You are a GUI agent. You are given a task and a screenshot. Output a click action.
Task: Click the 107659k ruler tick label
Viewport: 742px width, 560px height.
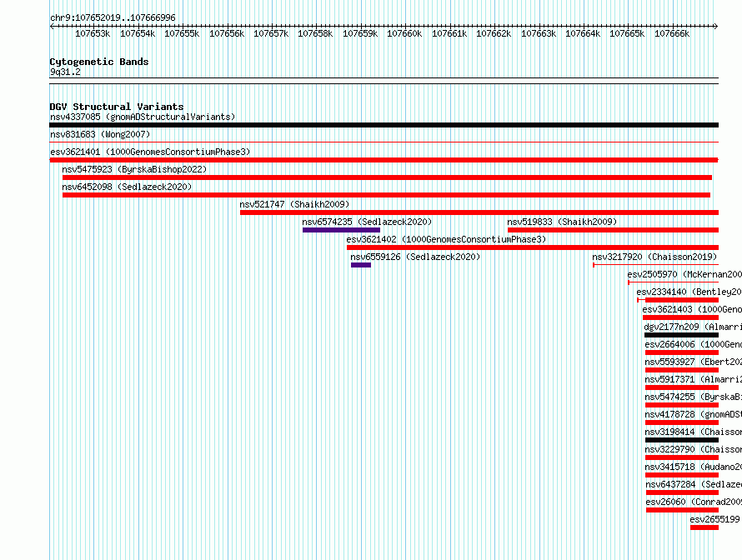tap(360, 33)
